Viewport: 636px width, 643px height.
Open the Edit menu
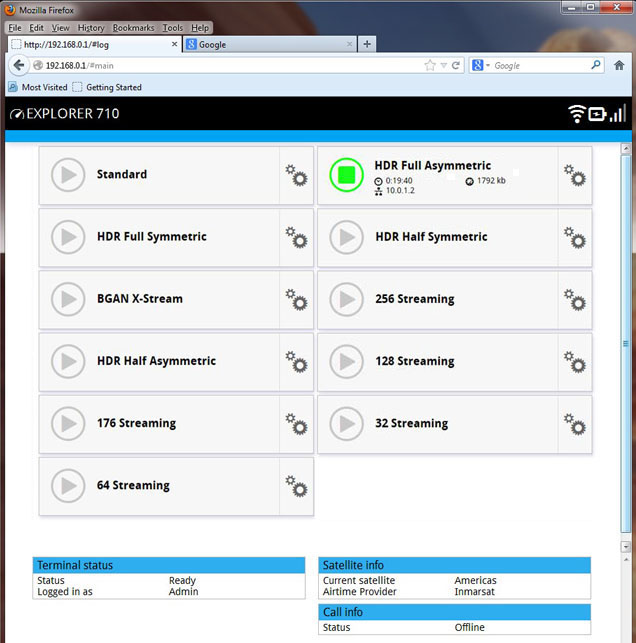point(36,28)
